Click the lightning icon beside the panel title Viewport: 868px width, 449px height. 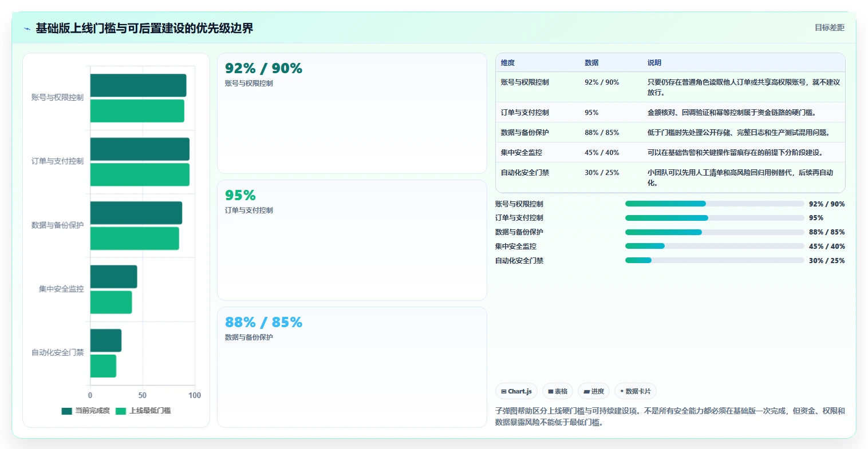[27, 29]
